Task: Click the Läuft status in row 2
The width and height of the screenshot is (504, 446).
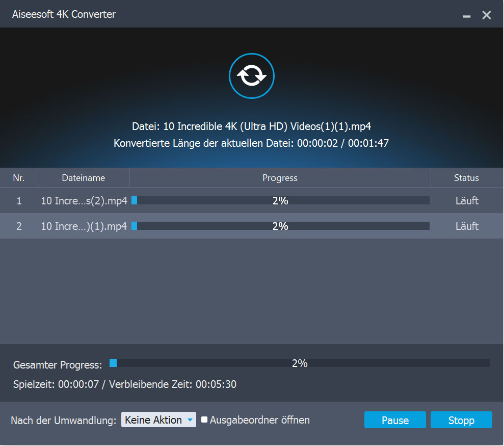Action: click(467, 226)
